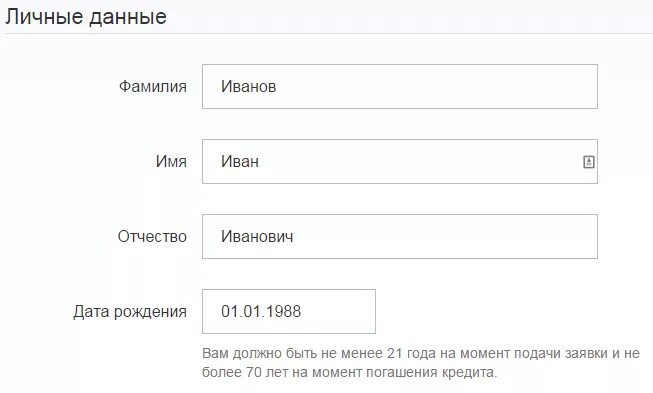Click the Личные данные section heading
The height and width of the screenshot is (393, 653).
click(x=86, y=17)
